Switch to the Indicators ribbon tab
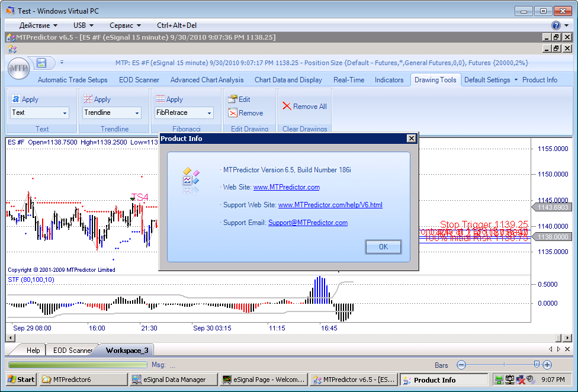Image resolution: width=578 pixels, height=392 pixels. [389, 80]
